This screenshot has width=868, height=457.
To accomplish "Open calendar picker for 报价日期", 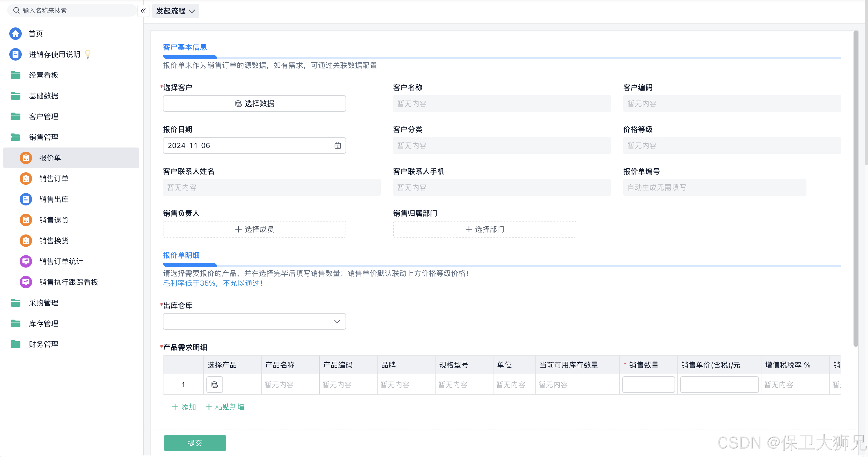I will coord(337,146).
